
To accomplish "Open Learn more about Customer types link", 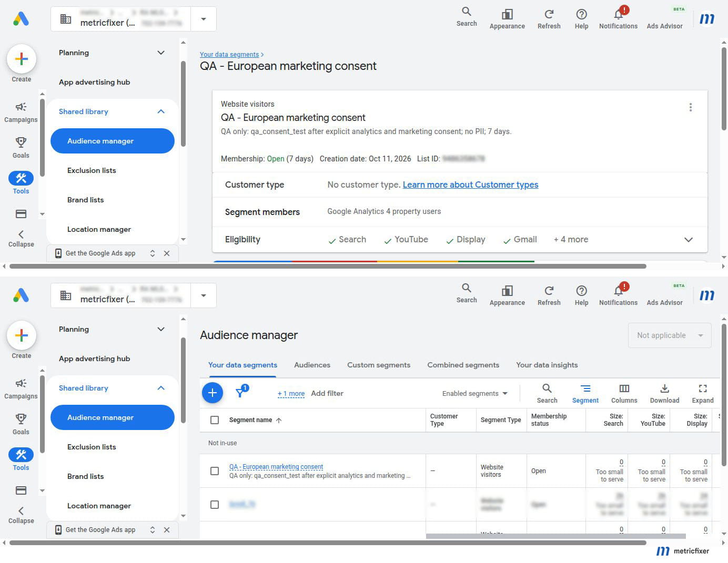I will click(470, 185).
